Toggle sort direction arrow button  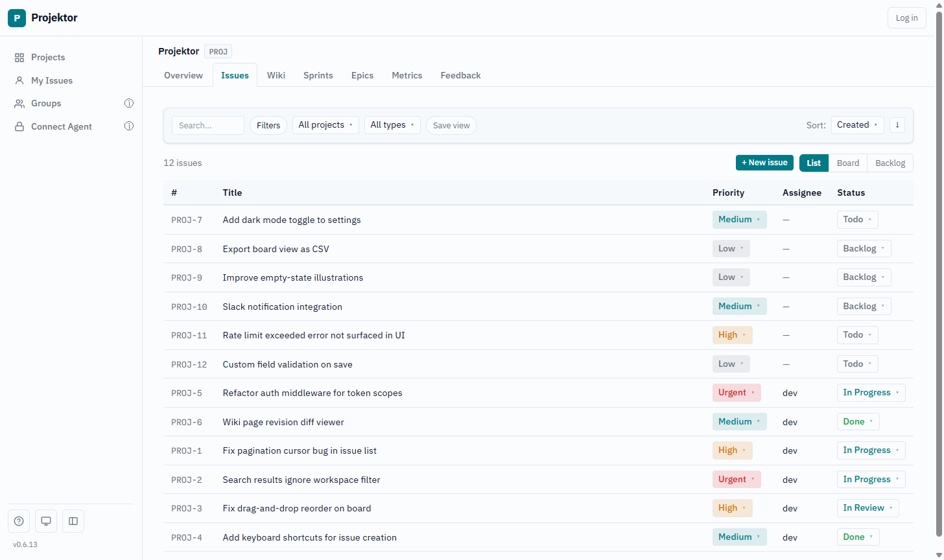pos(897,125)
